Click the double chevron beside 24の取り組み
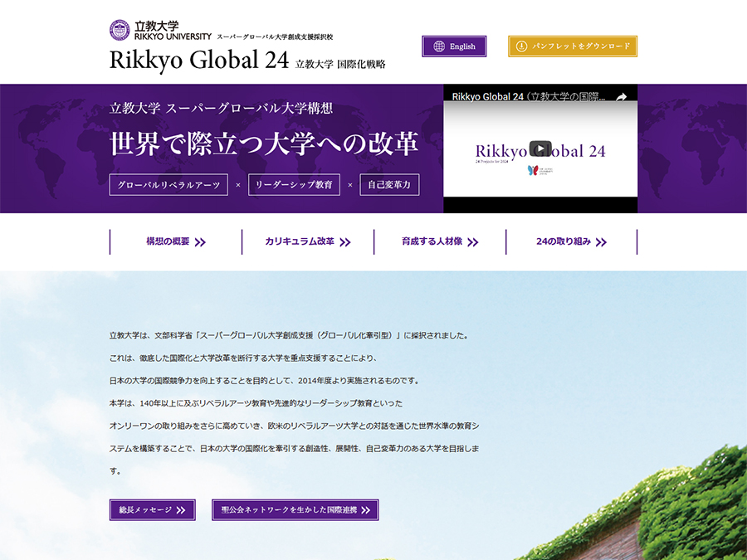The width and height of the screenshot is (747, 560). pyautogui.click(x=601, y=242)
